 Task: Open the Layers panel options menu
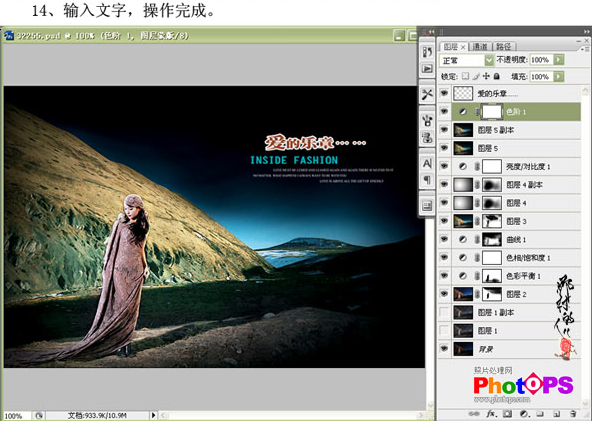(584, 48)
